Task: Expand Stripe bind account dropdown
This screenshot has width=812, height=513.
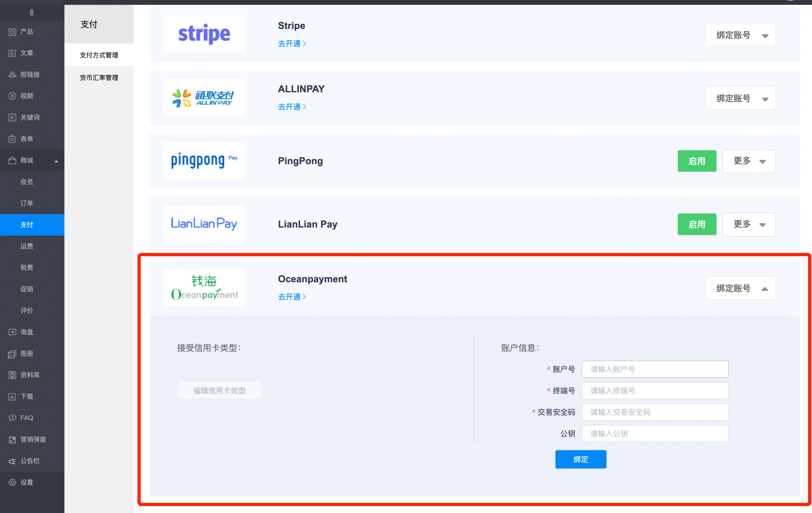Action: tap(740, 35)
